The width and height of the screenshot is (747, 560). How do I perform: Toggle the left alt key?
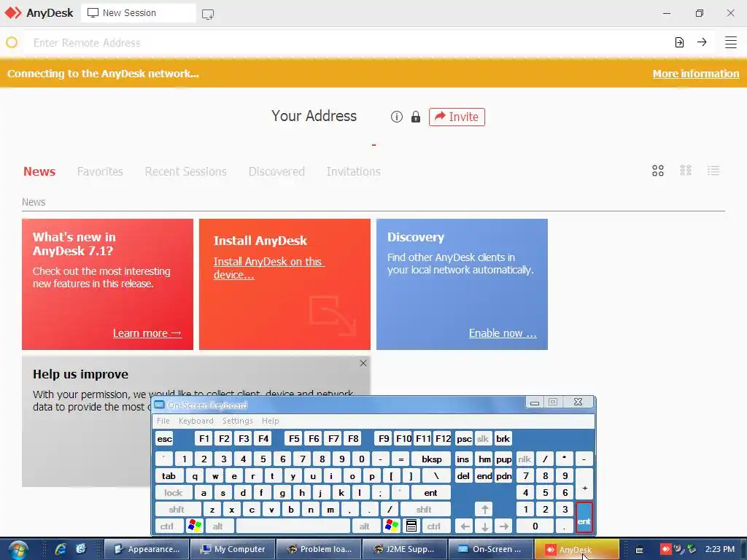point(217,526)
